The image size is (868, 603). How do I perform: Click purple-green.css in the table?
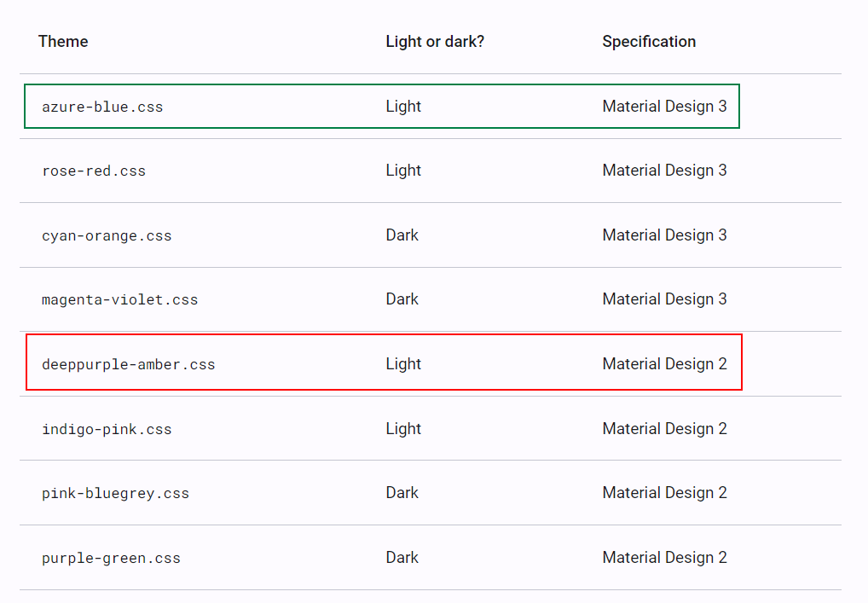[x=111, y=558]
